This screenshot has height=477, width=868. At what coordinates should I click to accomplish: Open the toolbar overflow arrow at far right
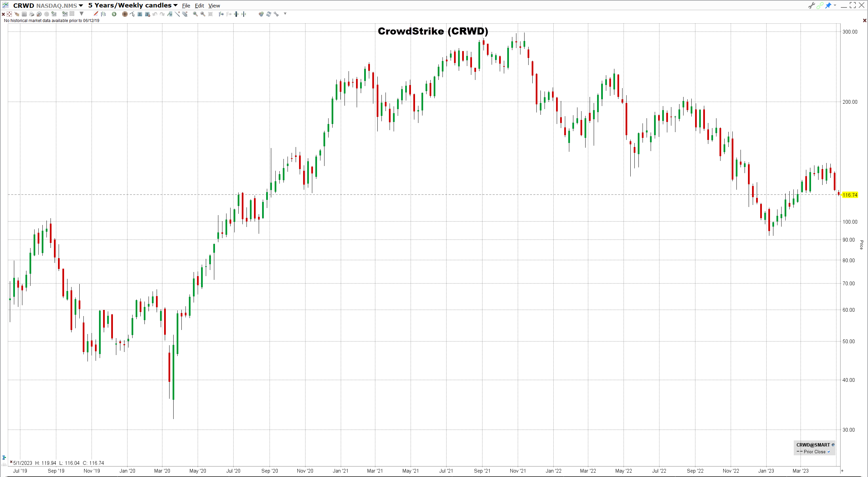tap(285, 14)
